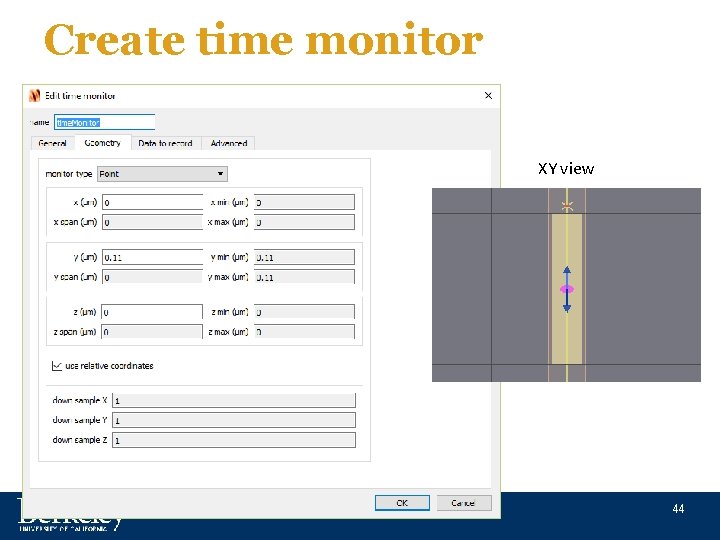Screen dimensions: 720x540
Task: Click the y min (µm) field
Action: 304,257
